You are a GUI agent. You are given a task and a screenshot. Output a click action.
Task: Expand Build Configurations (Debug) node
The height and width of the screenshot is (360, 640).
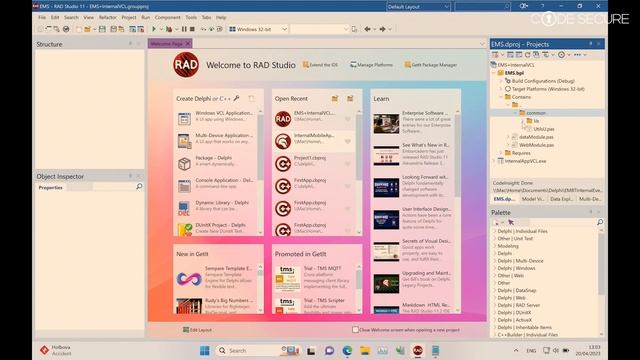tap(501, 81)
